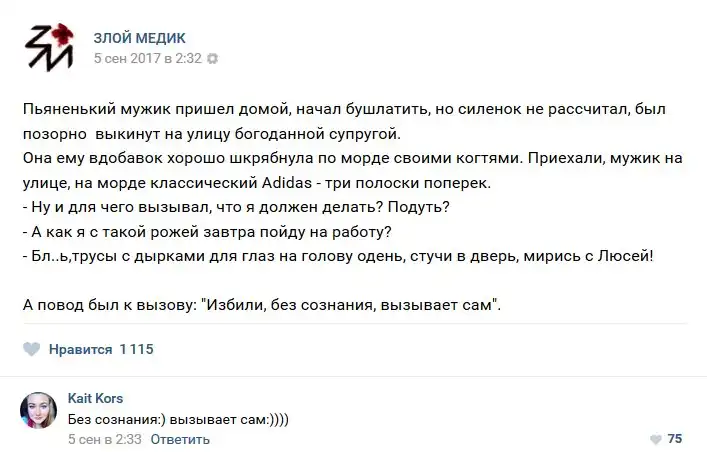The image size is (707, 452).
Task: Click the line mentioning «мирись с Люсей»
Action: [338, 257]
